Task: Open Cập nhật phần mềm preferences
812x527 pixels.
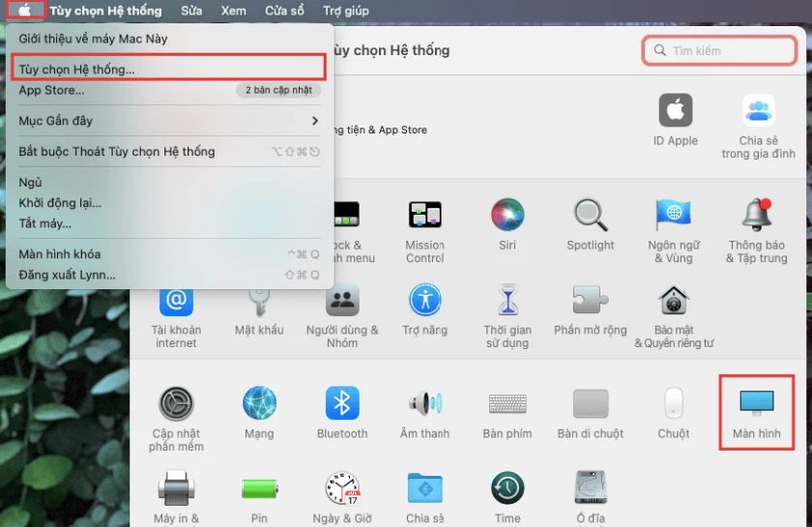Action: [x=176, y=420]
